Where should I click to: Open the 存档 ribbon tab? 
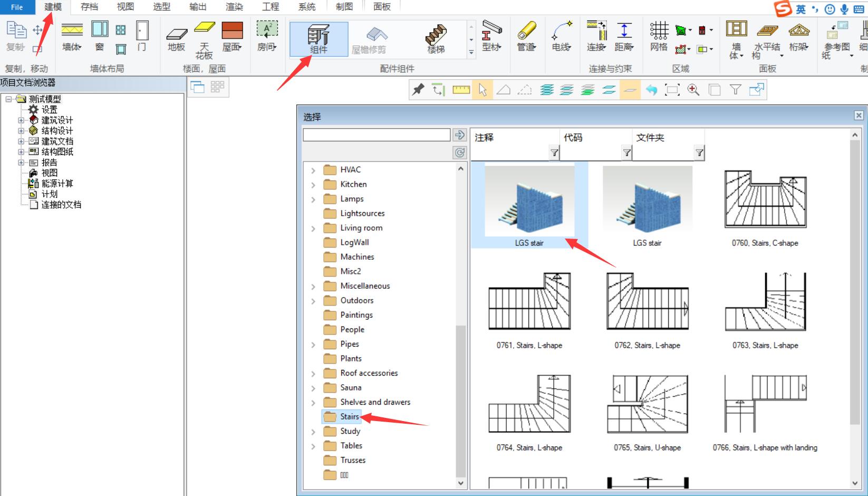[x=89, y=7]
